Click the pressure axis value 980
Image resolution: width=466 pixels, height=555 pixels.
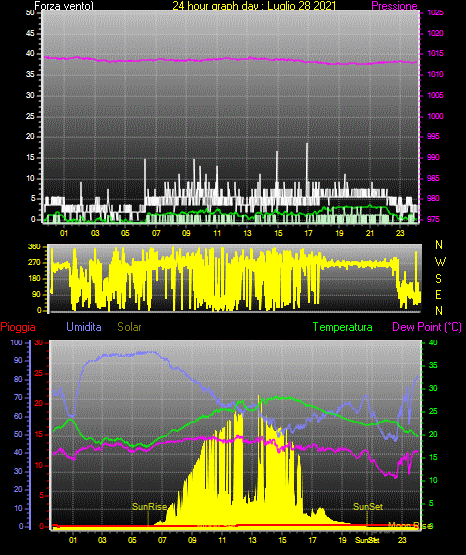(x=433, y=198)
